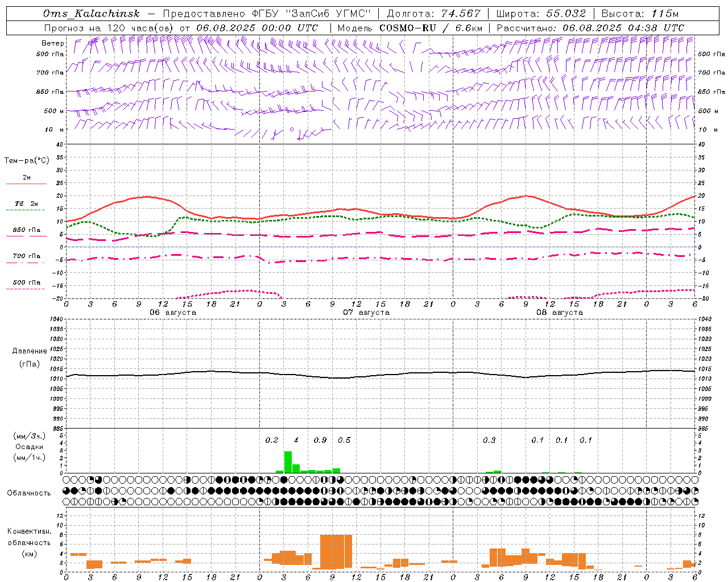728x582 pixels.
Task: Click the Модель COSMO-RU / 6.6км label
Action: click(410, 28)
